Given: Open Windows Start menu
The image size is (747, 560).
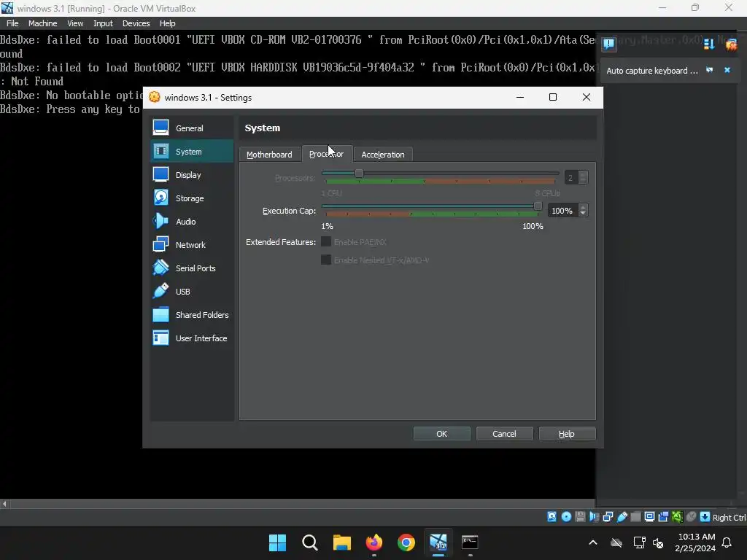Looking at the screenshot, I should (x=277, y=542).
